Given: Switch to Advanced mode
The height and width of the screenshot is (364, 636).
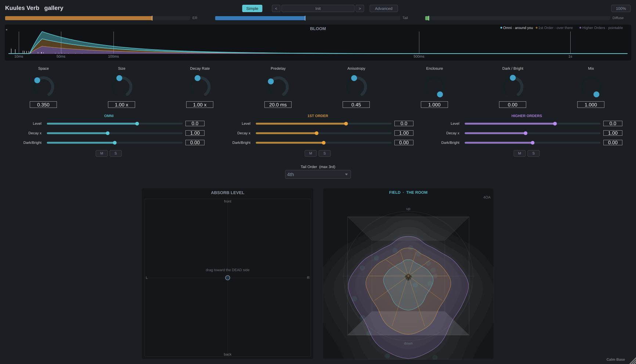Looking at the screenshot, I should pos(384,8).
